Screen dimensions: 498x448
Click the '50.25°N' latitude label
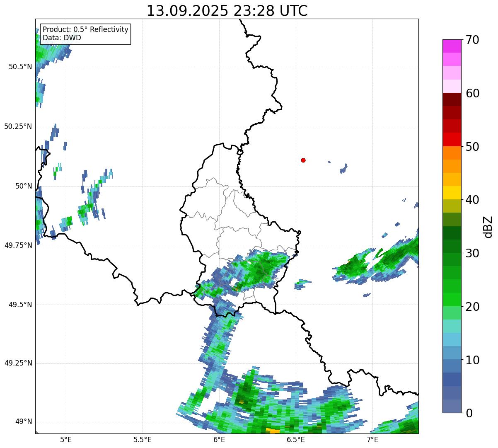(18, 126)
